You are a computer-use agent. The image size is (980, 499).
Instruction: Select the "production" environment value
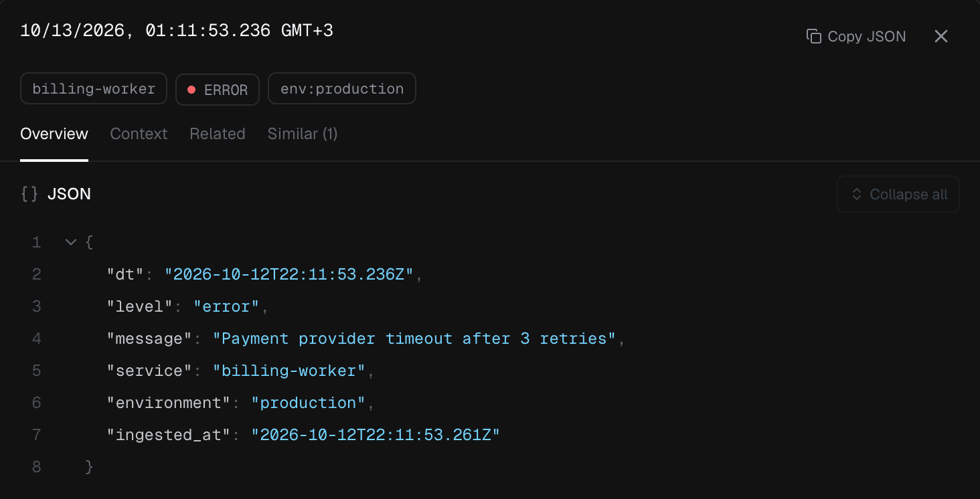309,403
